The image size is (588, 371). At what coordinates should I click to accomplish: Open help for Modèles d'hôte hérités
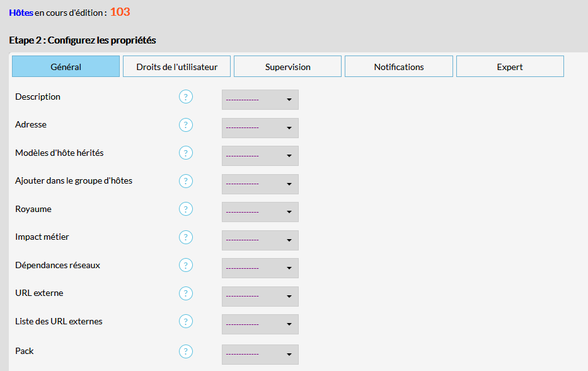tap(185, 153)
